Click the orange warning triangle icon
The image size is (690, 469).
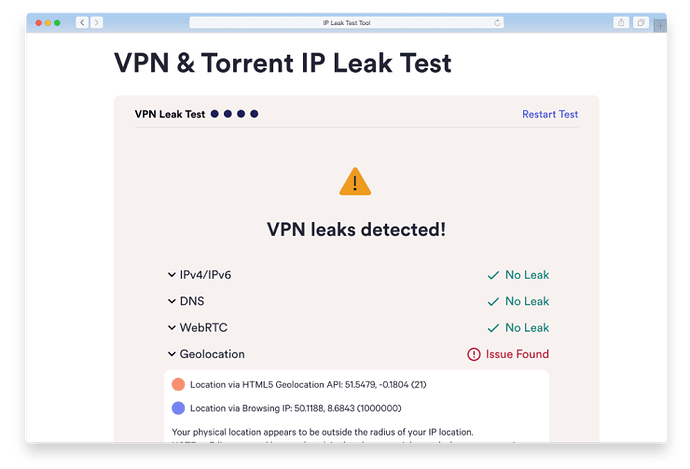[355, 182]
